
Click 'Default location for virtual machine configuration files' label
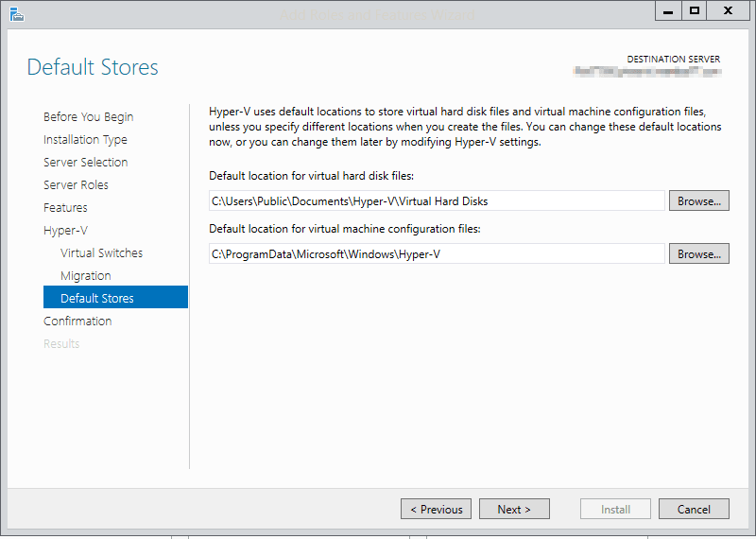(x=345, y=229)
